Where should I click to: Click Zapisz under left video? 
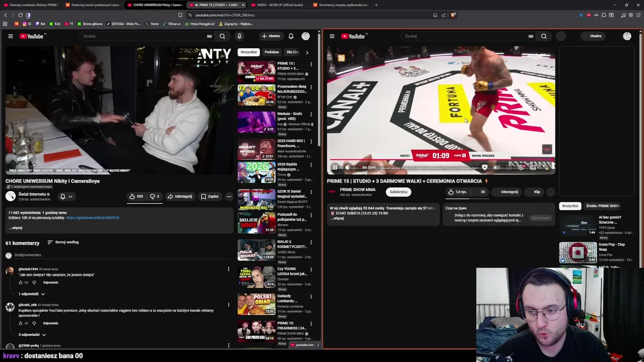pos(210,197)
